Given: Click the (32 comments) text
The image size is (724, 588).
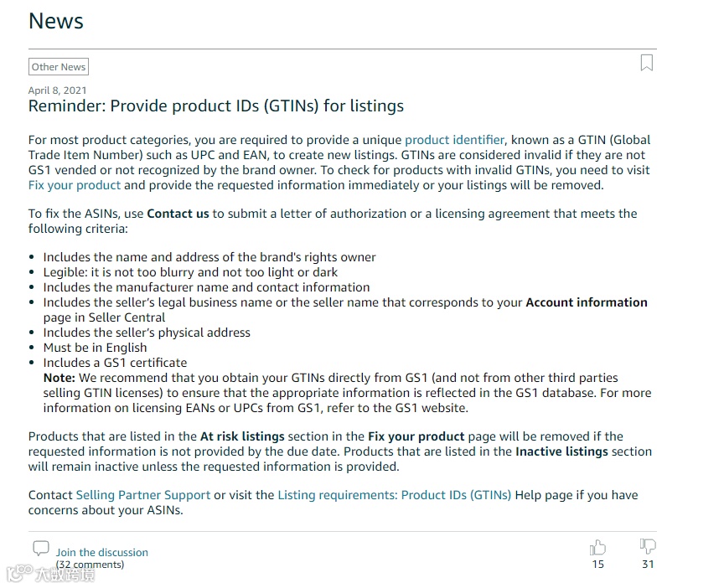Looking at the screenshot, I should point(90,565).
